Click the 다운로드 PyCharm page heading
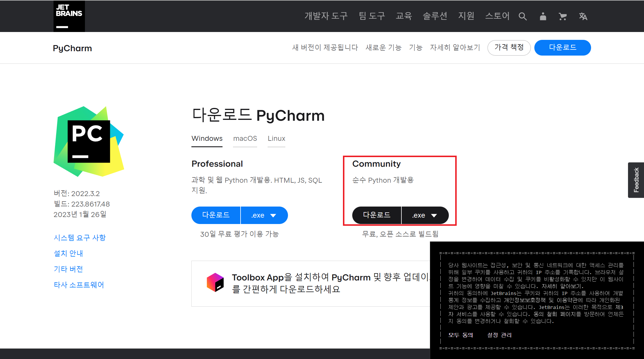This screenshot has height=359, width=644. (258, 115)
